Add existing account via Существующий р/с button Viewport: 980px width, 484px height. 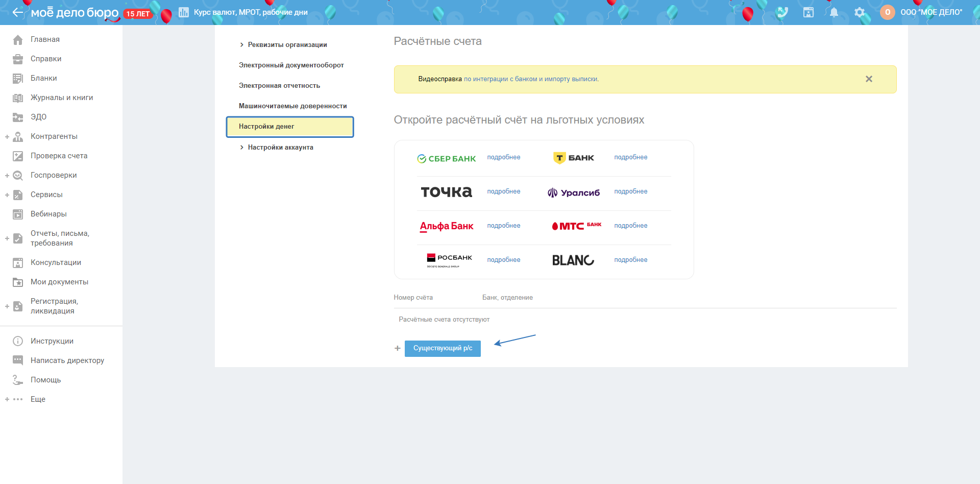(443, 348)
